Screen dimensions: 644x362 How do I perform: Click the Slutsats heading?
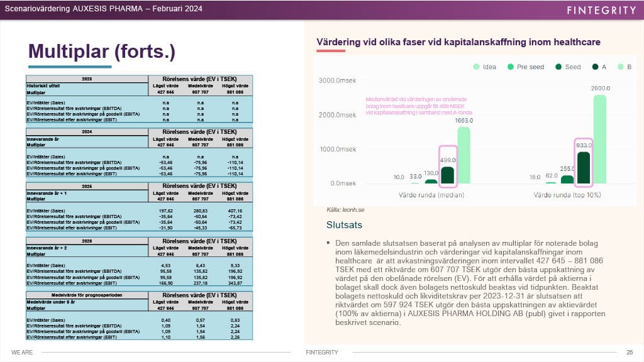344,225
